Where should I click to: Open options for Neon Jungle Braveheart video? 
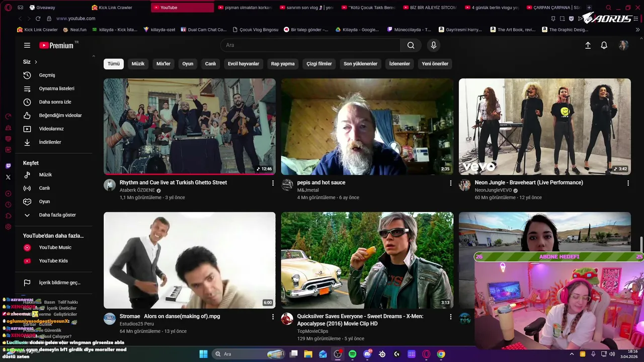click(x=628, y=183)
